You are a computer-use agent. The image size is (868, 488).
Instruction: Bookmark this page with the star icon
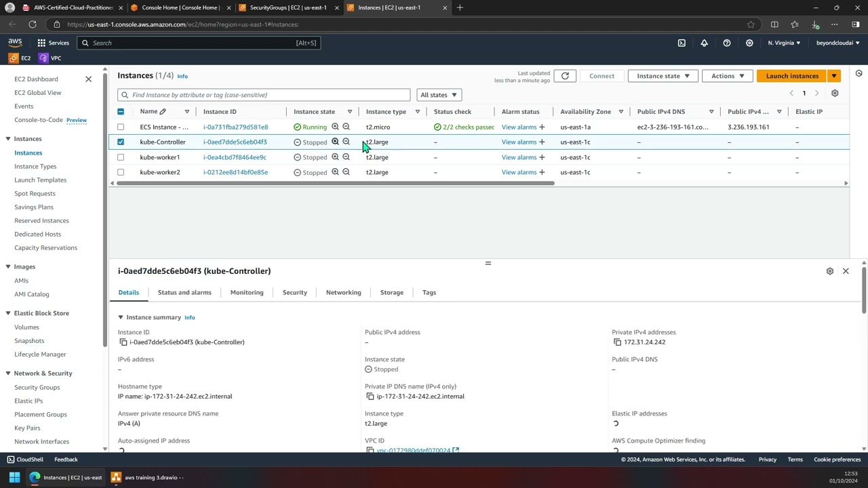pos(751,24)
